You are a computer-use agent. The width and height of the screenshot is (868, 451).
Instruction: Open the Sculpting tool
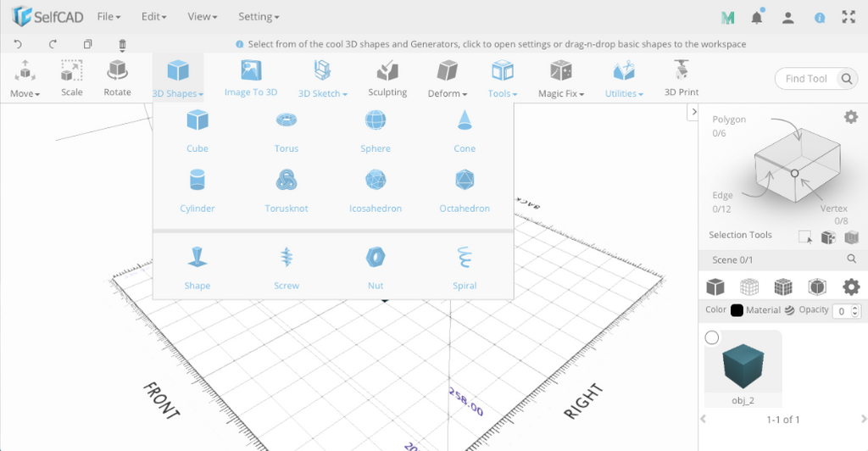pos(387,78)
